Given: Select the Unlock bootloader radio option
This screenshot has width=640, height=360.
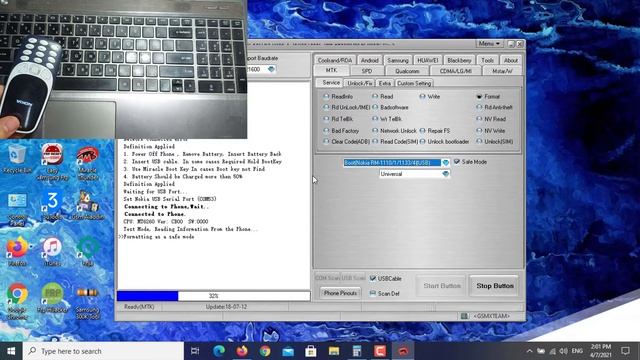Looking at the screenshot, I should tap(444, 142).
